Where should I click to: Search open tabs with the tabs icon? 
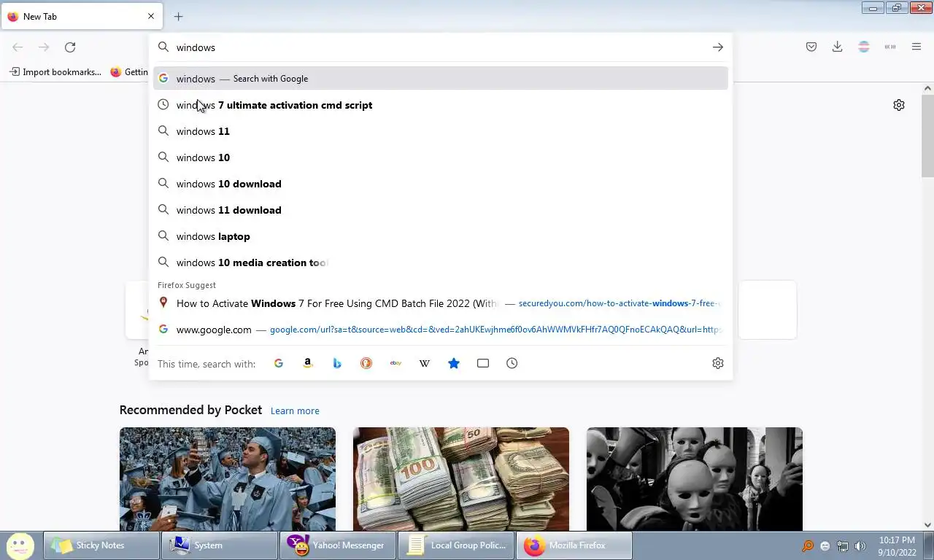pyautogui.click(x=483, y=363)
